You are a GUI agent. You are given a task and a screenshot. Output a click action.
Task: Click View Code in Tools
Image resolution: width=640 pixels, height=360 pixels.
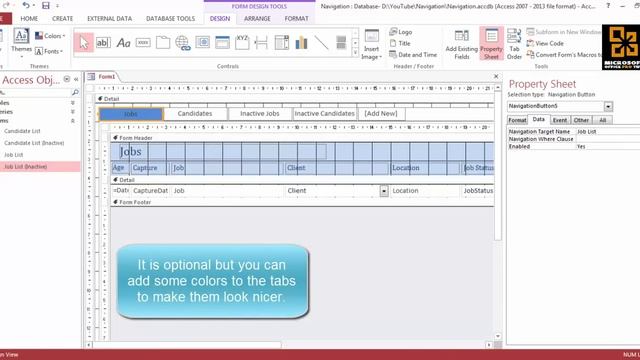point(545,43)
